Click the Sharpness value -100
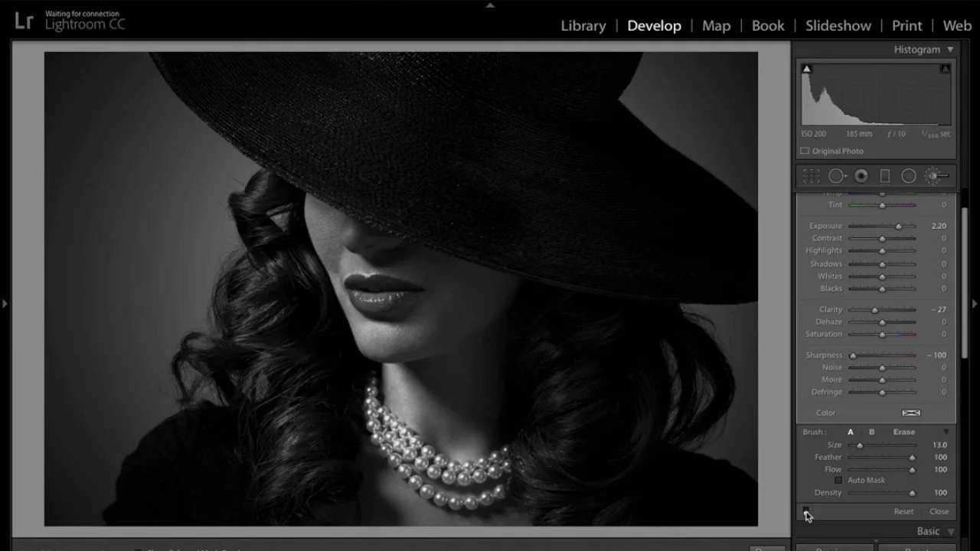Viewport: 980px width, 551px height. (937, 356)
